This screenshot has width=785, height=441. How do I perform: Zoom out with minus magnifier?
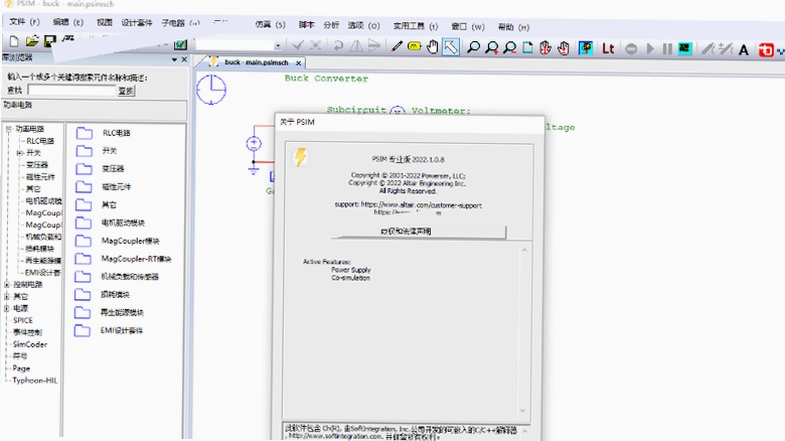(x=510, y=48)
